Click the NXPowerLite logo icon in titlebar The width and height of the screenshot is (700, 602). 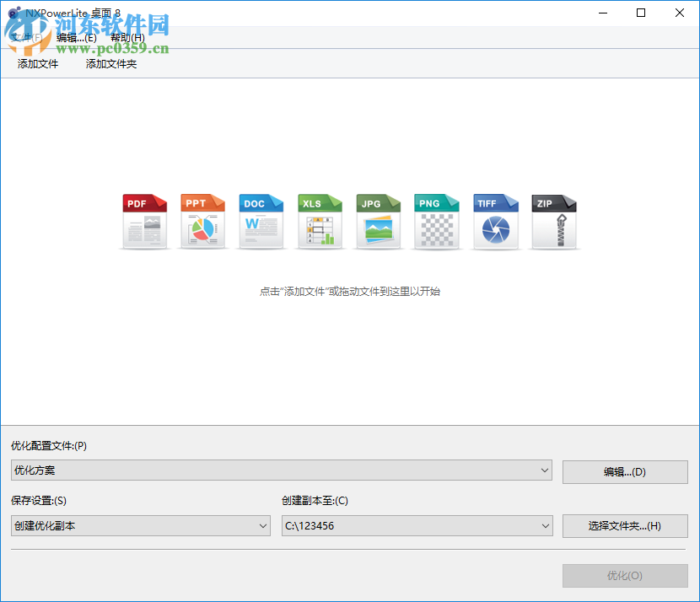[12, 13]
